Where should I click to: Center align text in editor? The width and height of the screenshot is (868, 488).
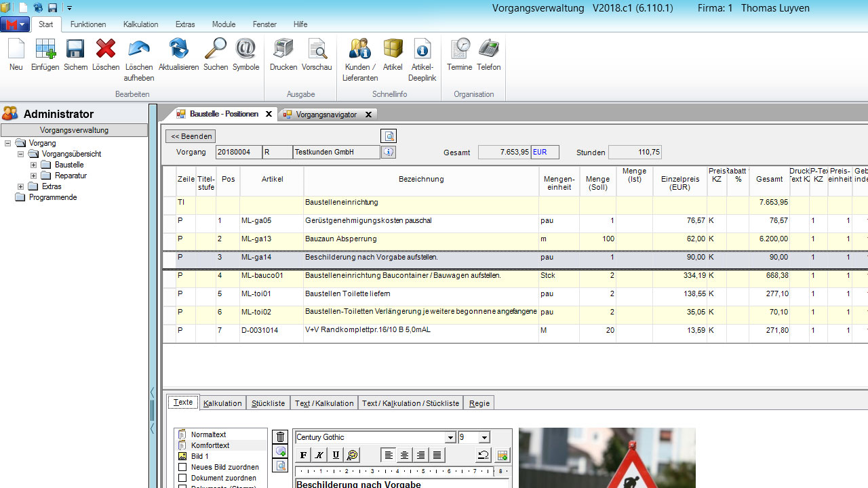point(405,455)
